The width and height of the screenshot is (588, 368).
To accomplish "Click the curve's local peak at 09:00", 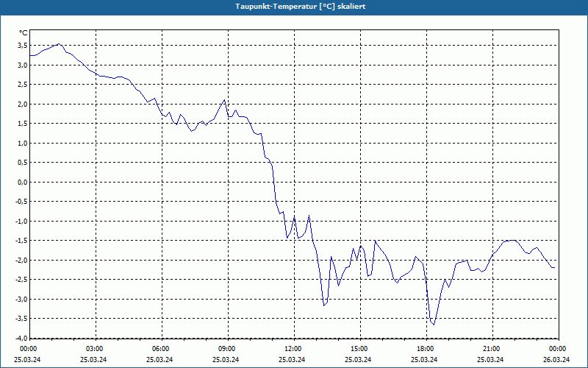I will point(224,100).
